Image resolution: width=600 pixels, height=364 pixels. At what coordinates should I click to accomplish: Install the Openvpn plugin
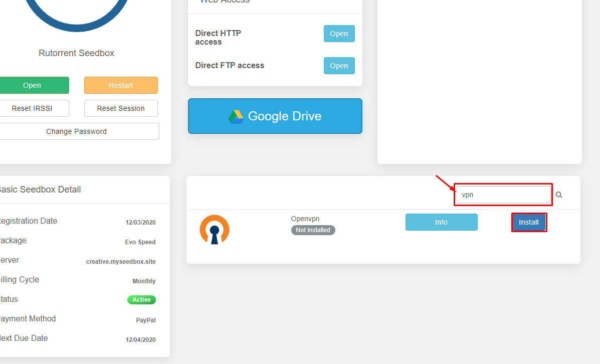(529, 222)
